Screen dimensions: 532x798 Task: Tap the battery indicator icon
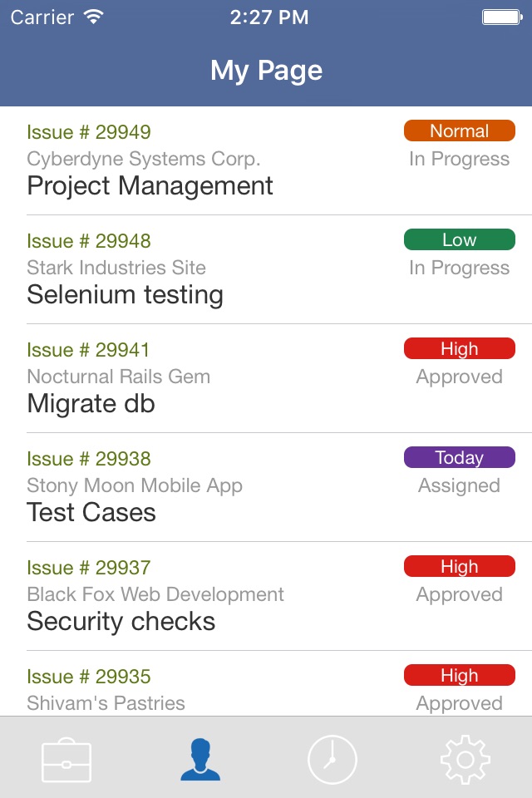(x=501, y=17)
